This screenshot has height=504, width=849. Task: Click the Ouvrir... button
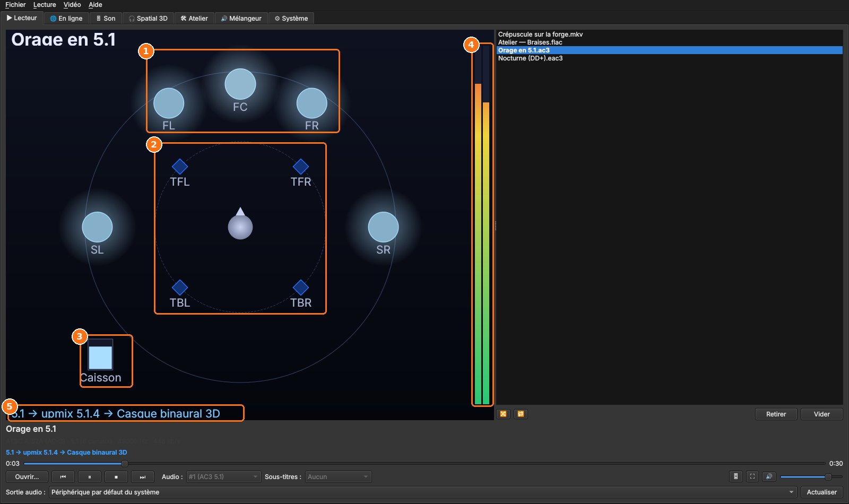click(x=27, y=477)
